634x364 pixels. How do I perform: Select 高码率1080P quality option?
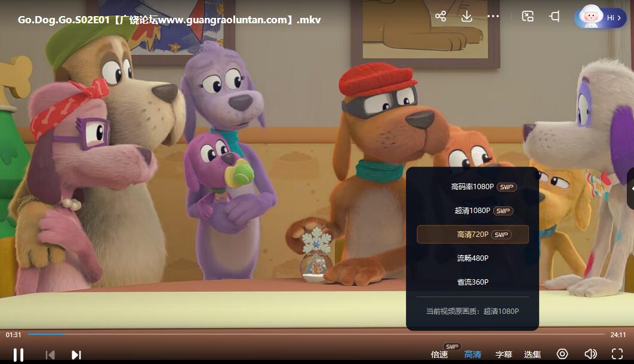point(472,187)
